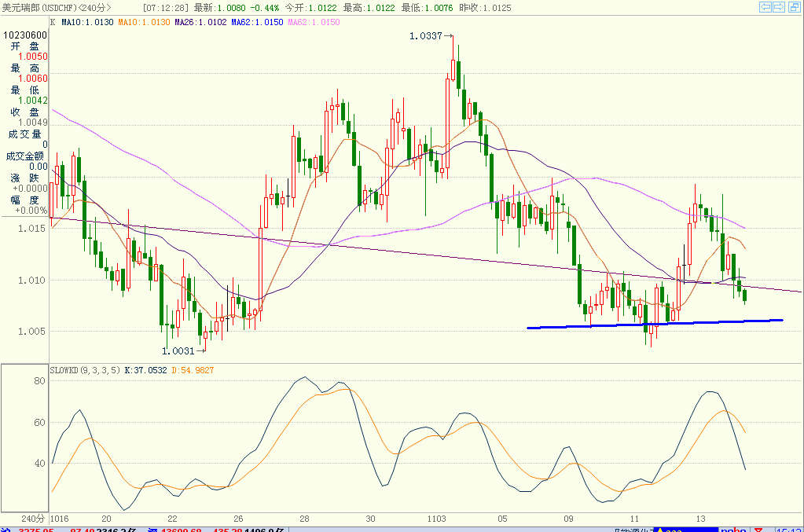Select the thick blue support line

(655, 324)
